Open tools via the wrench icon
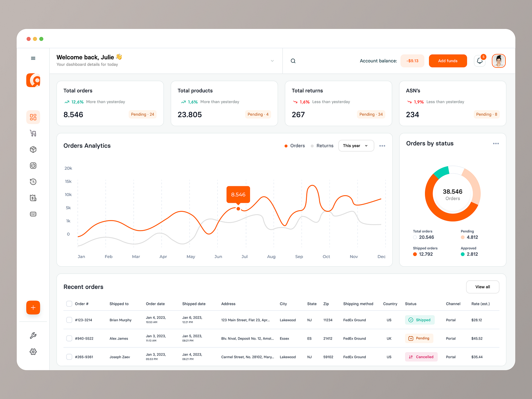Screen dimensions: 532x399 click(x=33, y=335)
